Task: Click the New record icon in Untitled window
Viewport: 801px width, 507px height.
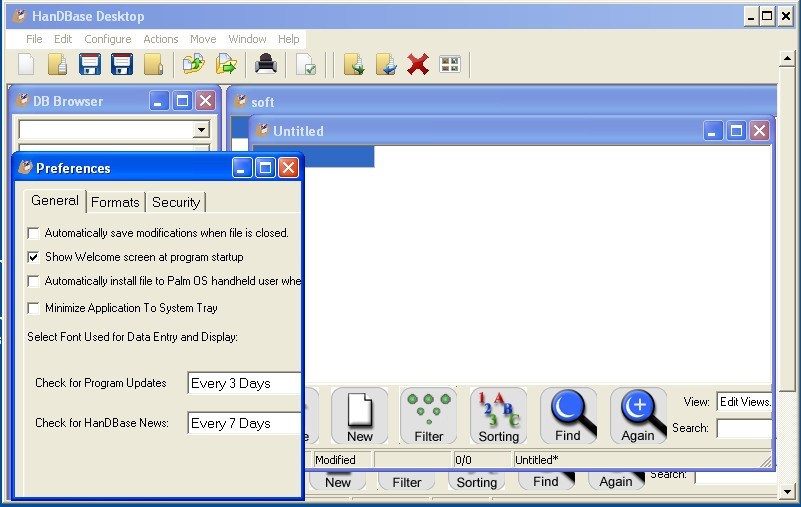Action: tap(359, 416)
